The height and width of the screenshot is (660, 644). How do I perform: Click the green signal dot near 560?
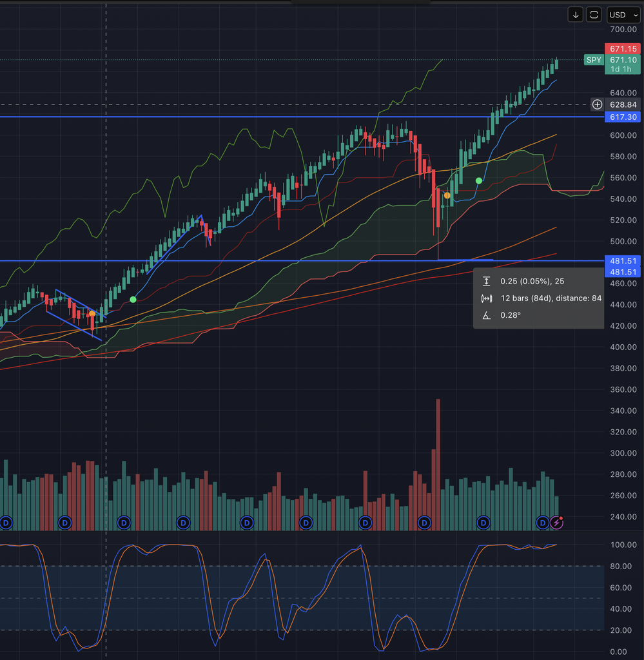pyautogui.click(x=479, y=180)
